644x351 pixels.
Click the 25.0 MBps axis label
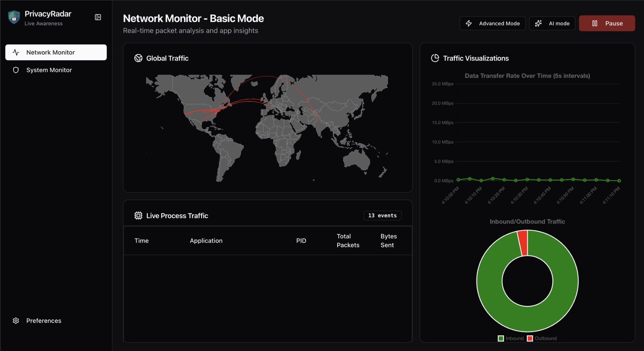click(443, 84)
